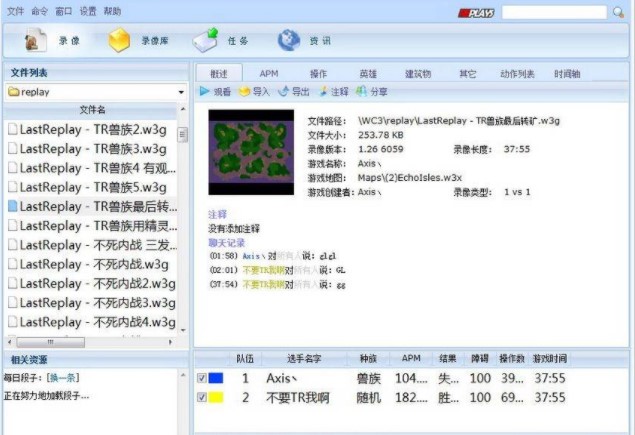Click the 观看 play icon

[x=206, y=92]
